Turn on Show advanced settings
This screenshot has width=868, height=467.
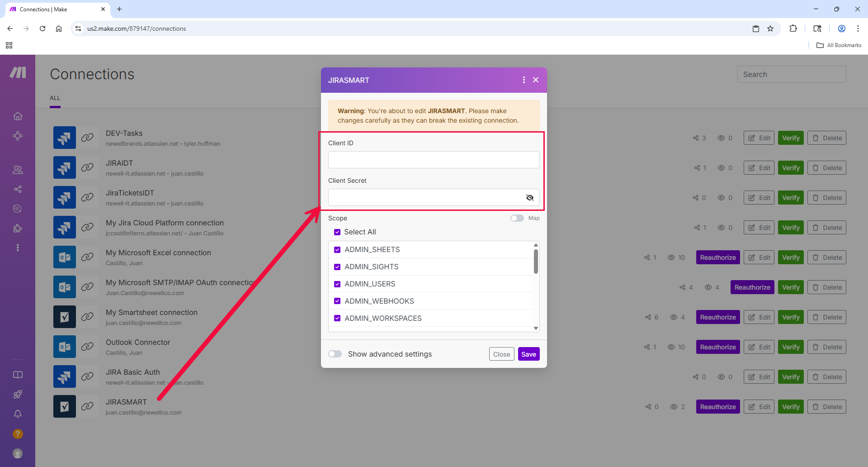pyautogui.click(x=335, y=354)
